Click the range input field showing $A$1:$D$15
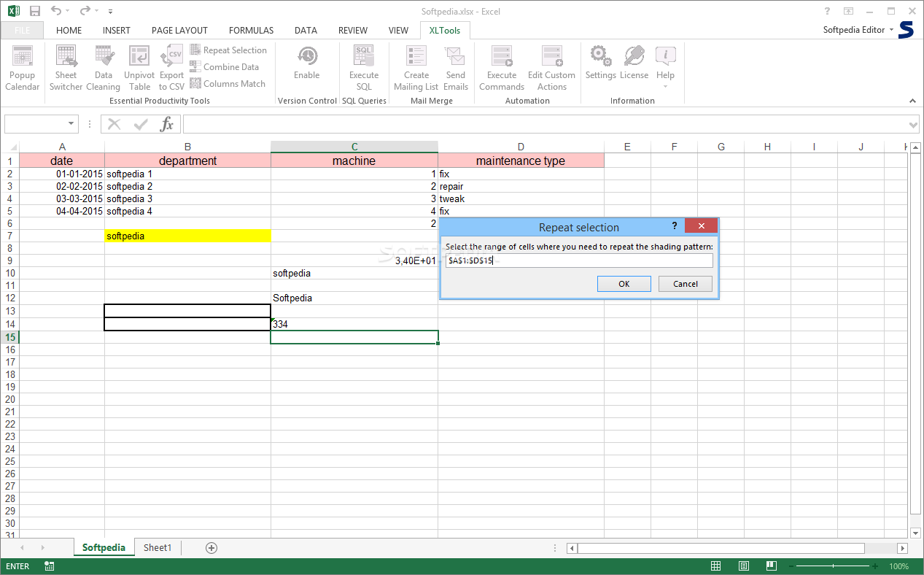Screen dimensions: 924x575 tap(579, 261)
